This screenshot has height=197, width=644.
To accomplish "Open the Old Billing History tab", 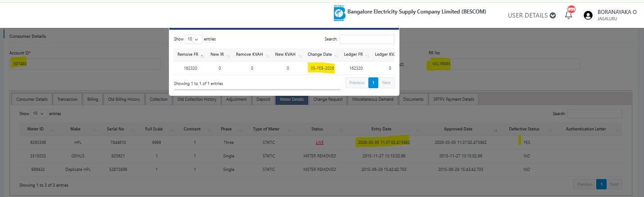I will [123, 99].
